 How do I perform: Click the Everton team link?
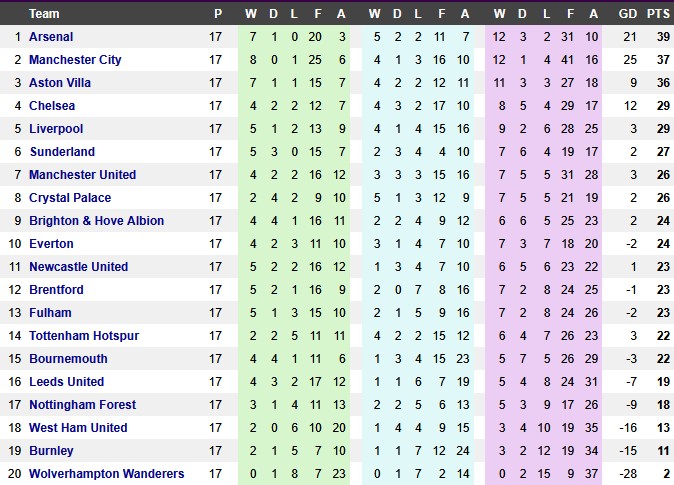[x=51, y=244]
